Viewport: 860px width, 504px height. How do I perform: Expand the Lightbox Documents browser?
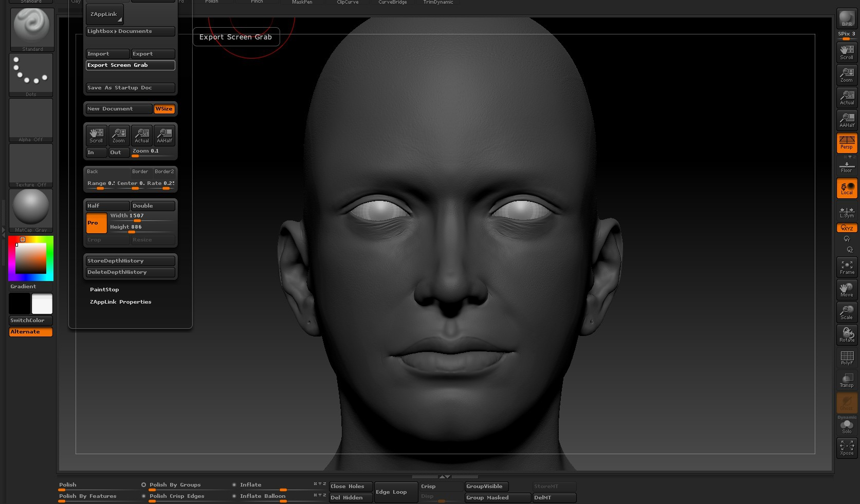tap(130, 31)
